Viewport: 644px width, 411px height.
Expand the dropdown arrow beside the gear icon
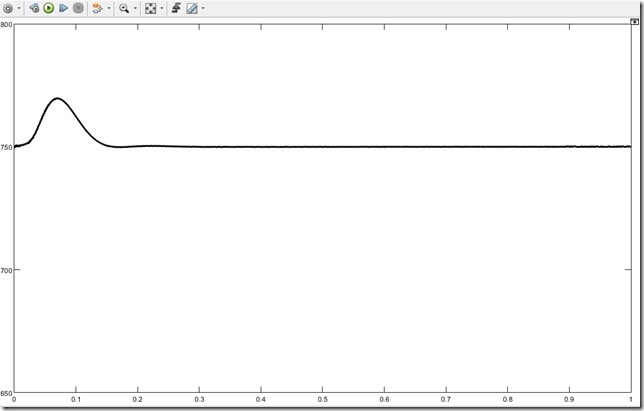pyautogui.click(x=19, y=8)
